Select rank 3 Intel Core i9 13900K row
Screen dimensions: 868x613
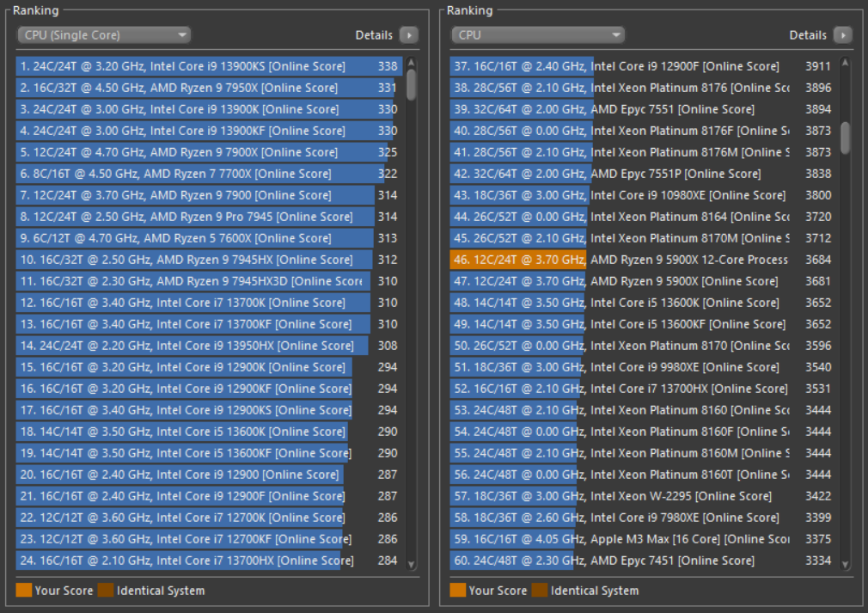(x=209, y=109)
